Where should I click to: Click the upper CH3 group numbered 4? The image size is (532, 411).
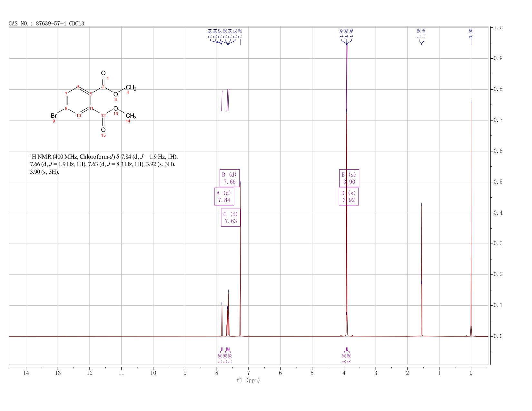tap(131, 88)
